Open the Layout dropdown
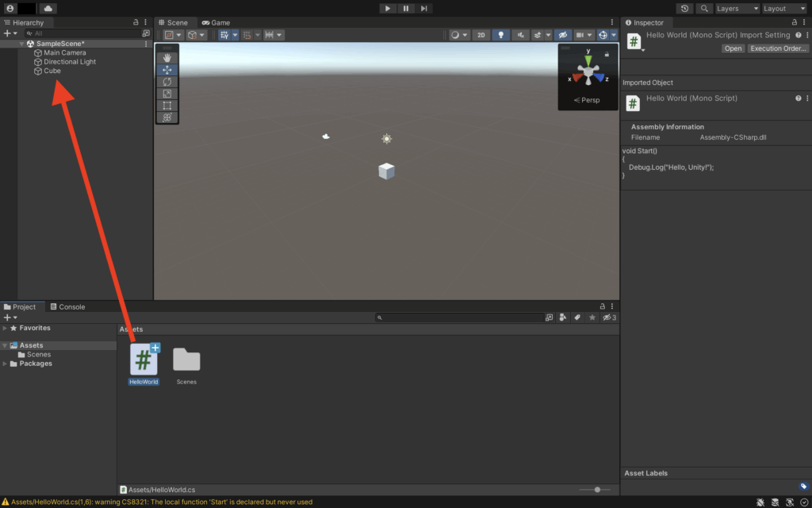Screen dimensions: 812x508 (x=784, y=9)
